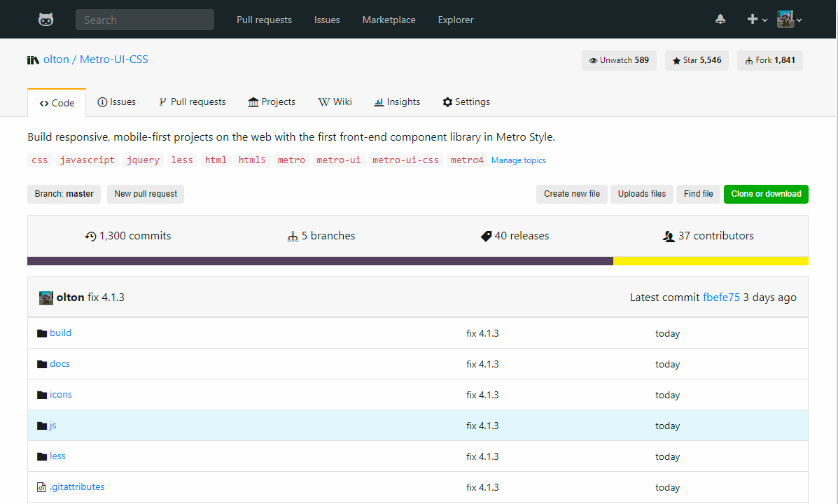Open the Branch: master selector
The width and height of the screenshot is (838, 504).
(64, 194)
